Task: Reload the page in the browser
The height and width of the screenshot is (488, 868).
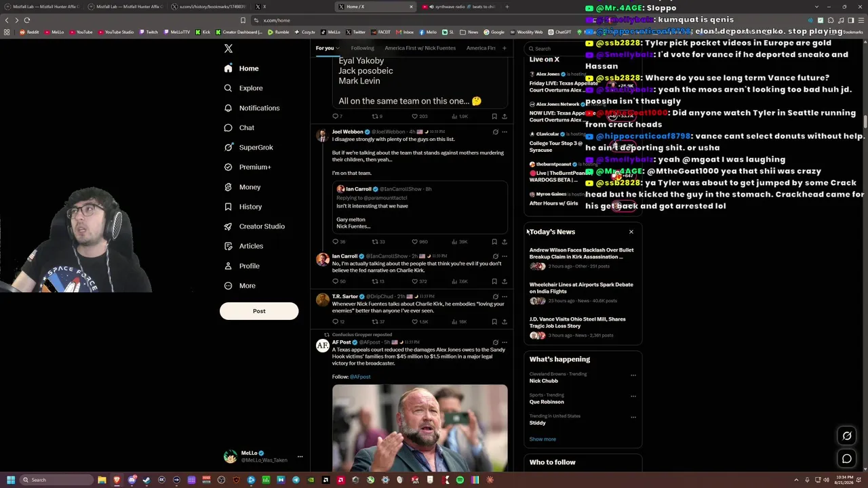Action: coord(27,20)
